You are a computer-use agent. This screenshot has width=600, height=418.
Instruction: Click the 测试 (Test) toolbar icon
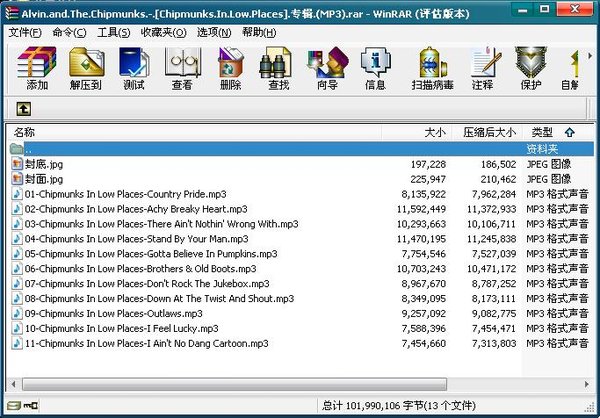[x=134, y=62]
